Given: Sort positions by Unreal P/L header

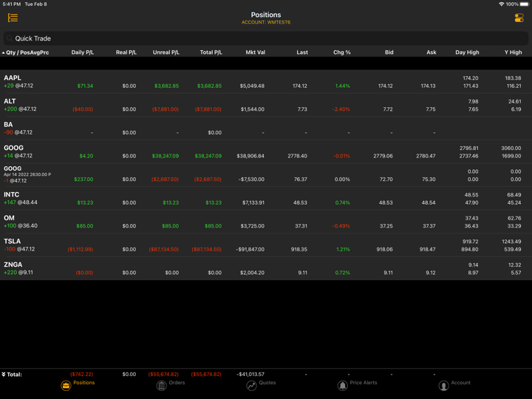Looking at the screenshot, I should click(166, 52).
